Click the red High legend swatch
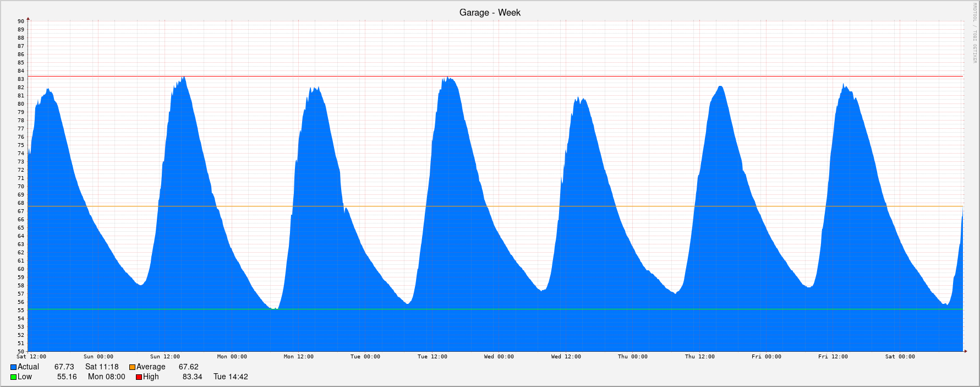This screenshot has width=980, height=387. 139,377
